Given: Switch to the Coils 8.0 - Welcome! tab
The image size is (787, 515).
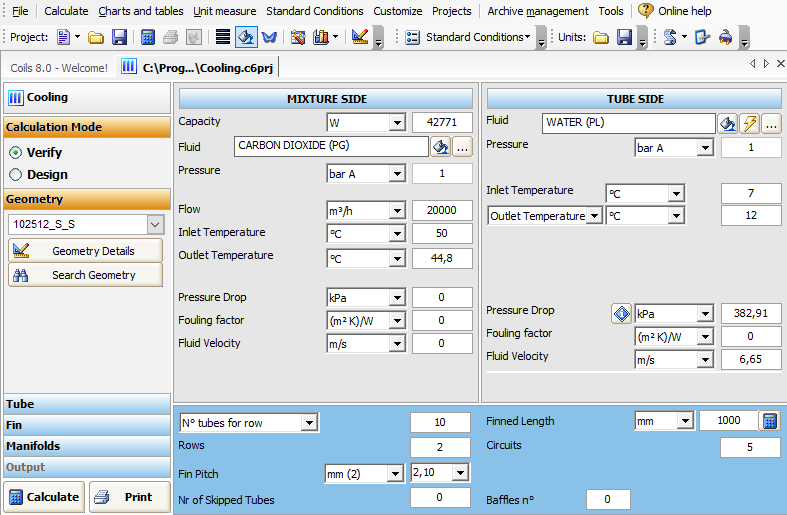Looking at the screenshot, I should [x=59, y=68].
